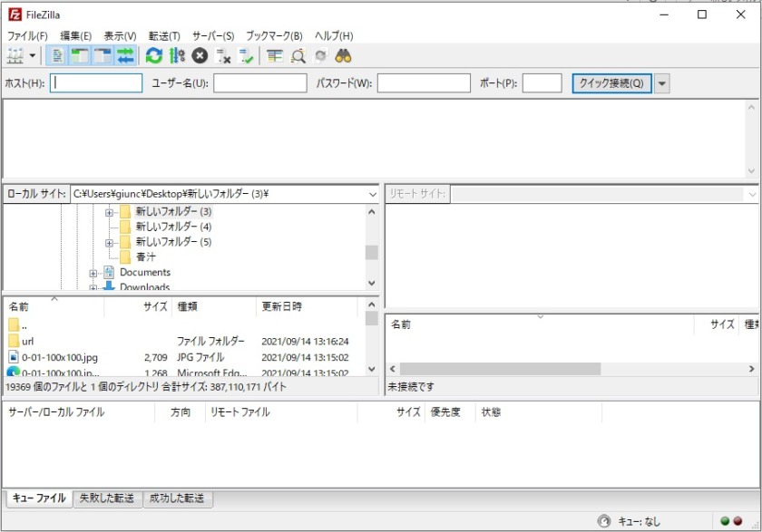Screen dimensions: 762x532
Task: Open Site Manager dropdown arrow
Action: pos(33,56)
